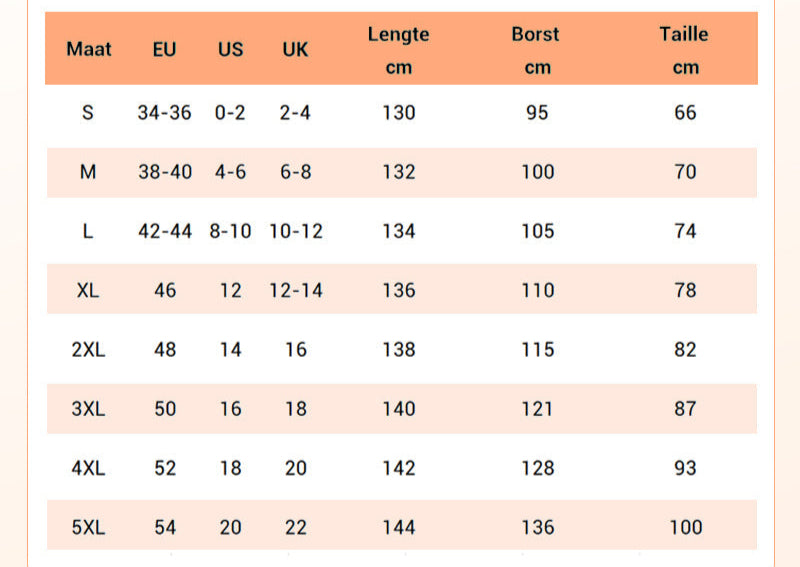Image resolution: width=800 pixels, height=567 pixels.
Task: Click the length value 138 for 2XL
Action: 398,350
